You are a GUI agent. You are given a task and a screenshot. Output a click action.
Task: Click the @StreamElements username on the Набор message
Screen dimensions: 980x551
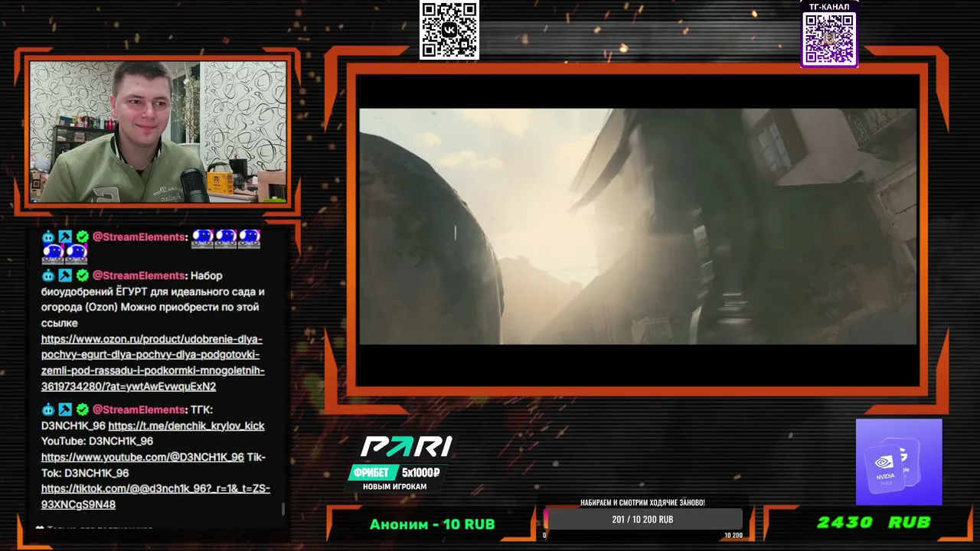point(139,275)
